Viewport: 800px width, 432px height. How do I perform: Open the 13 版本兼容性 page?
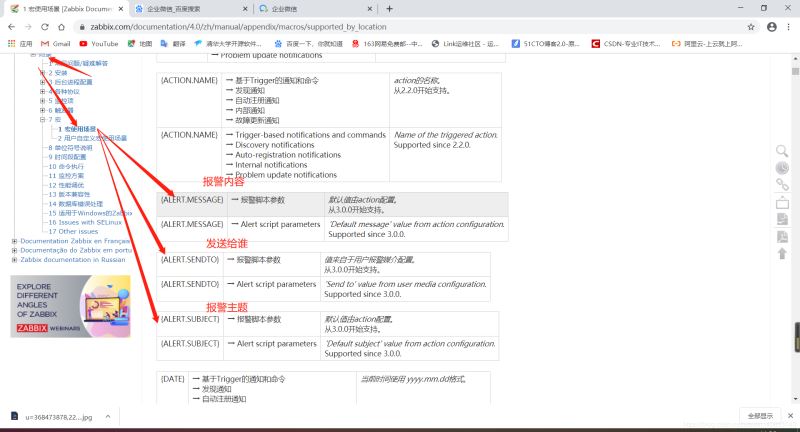click(x=69, y=194)
